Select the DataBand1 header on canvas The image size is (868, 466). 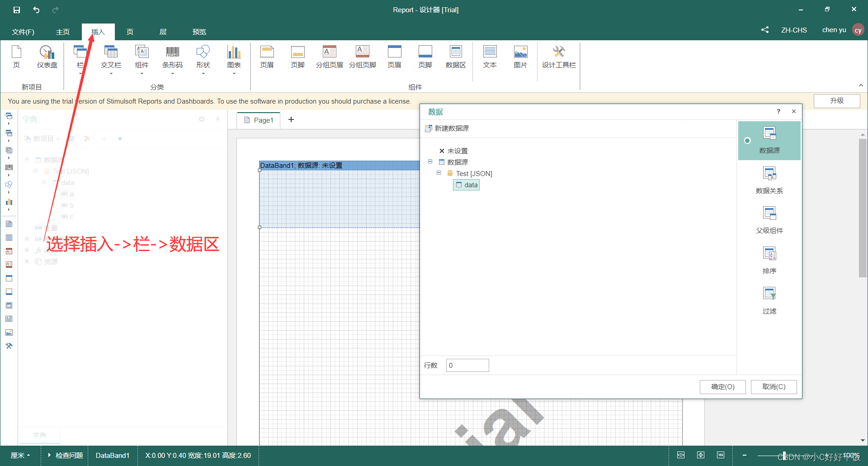tap(340, 166)
